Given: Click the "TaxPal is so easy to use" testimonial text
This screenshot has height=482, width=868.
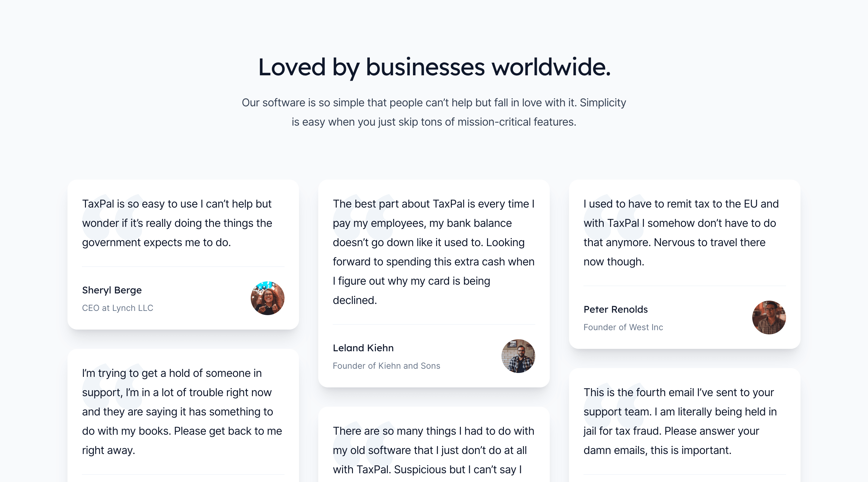Looking at the screenshot, I should pyautogui.click(x=177, y=223).
